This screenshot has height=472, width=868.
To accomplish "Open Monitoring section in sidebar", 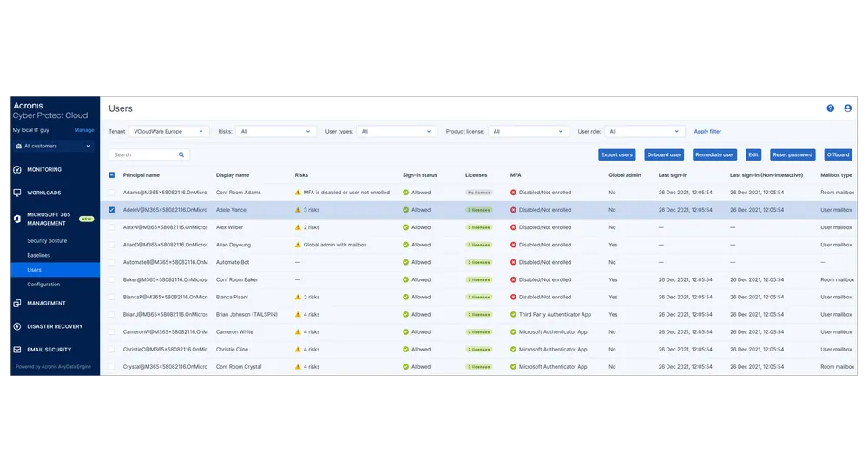I will point(43,169).
